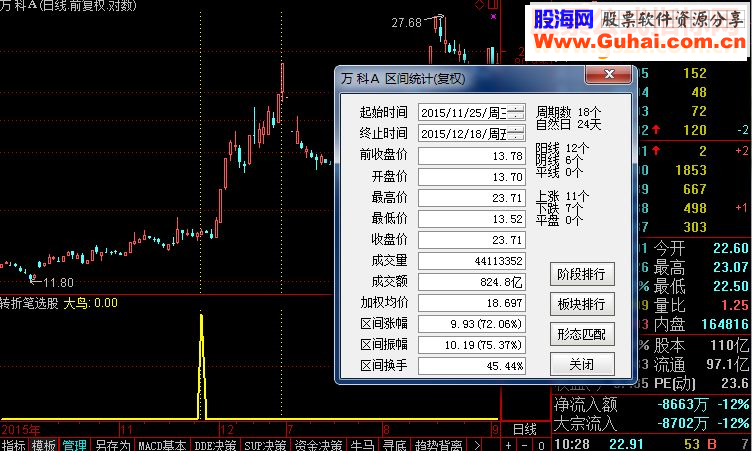Click the 日线 period label
752x451 pixels.
point(525,429)
